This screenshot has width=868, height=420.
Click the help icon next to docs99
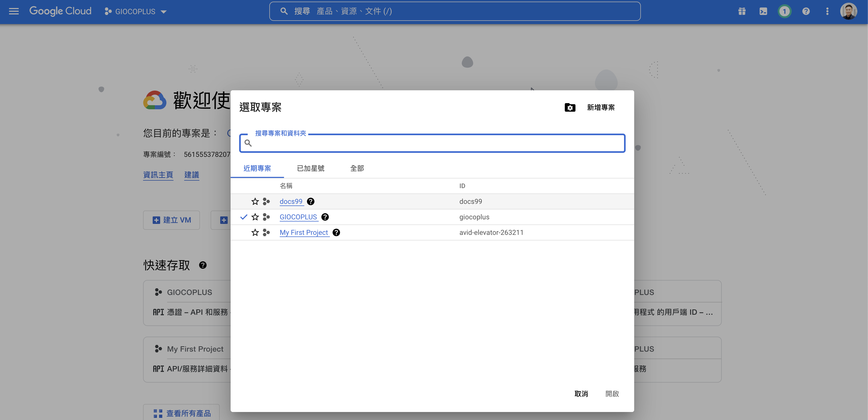[311, 201]
